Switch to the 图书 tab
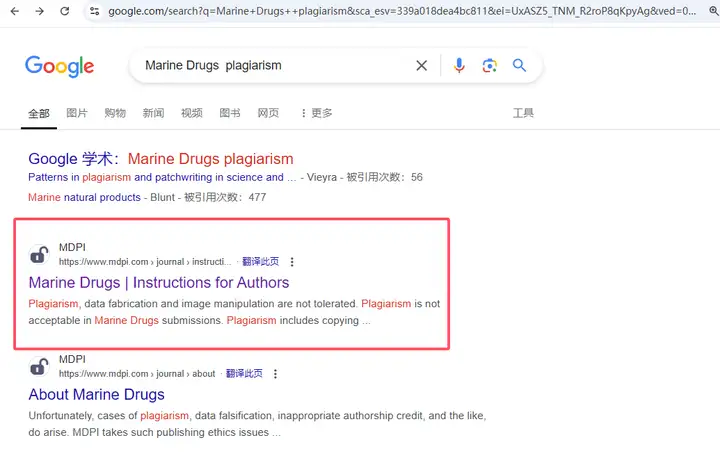Screen dimensions: 720x472 click(230, 113)
